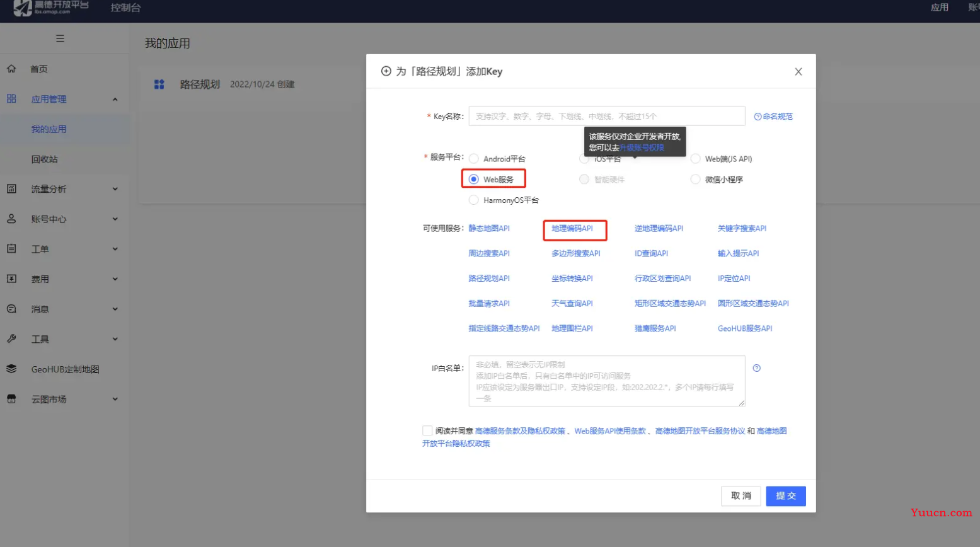
Task: Open the 高德地图开放平台服务协议 link
Action: click(700, 431)
